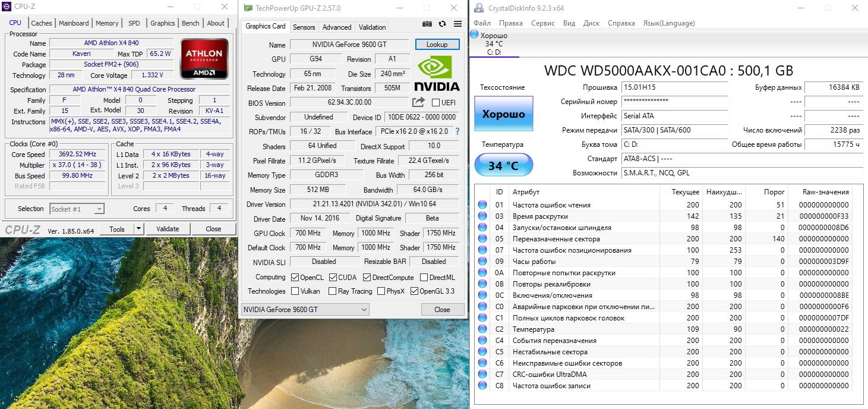This screenshot has height=409, width=868.
Task: Toggle the Vulkan checkbox
Action: click(295, 291)
